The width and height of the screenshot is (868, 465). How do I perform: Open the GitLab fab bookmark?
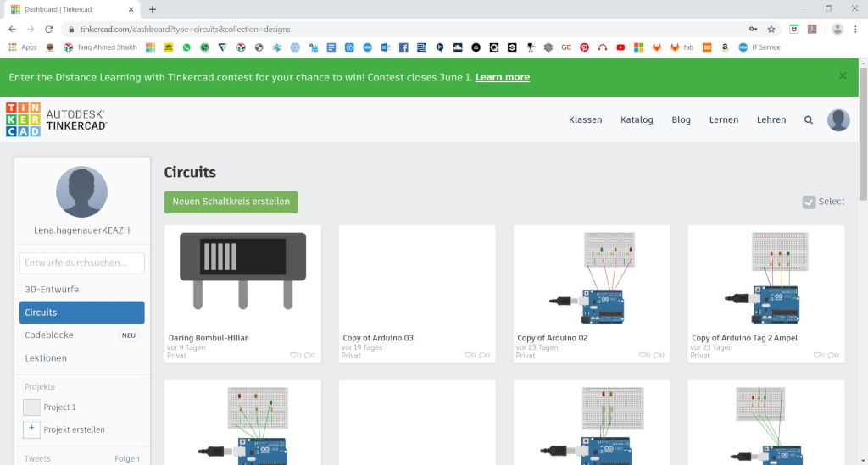pyautogui.click(x=682, y=47)
